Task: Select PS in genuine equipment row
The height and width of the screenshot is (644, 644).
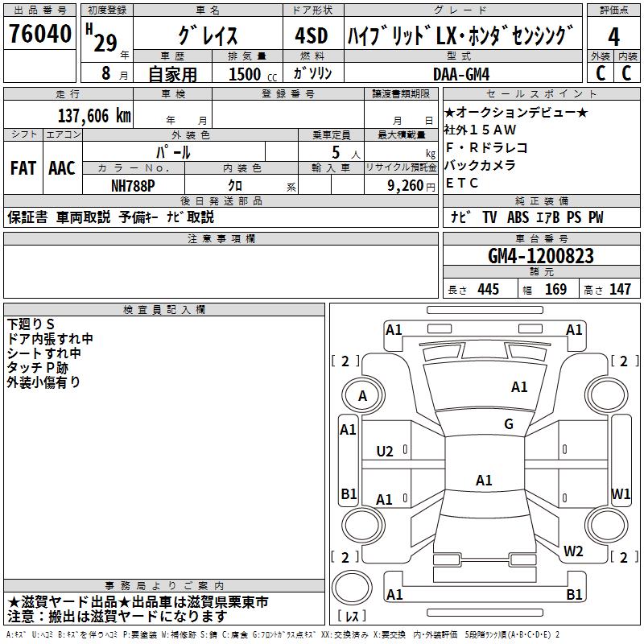Action: click(574, 217)
